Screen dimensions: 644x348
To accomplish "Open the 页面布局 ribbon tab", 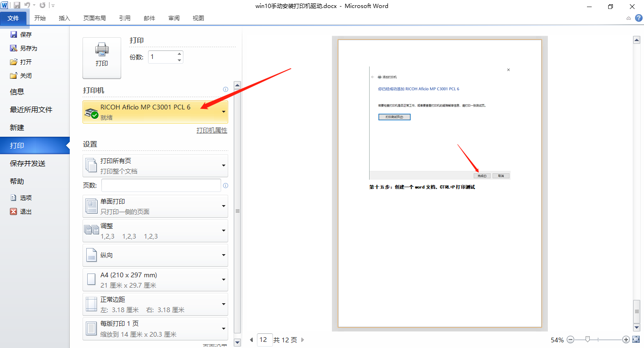I will click(x=95, y=18).
